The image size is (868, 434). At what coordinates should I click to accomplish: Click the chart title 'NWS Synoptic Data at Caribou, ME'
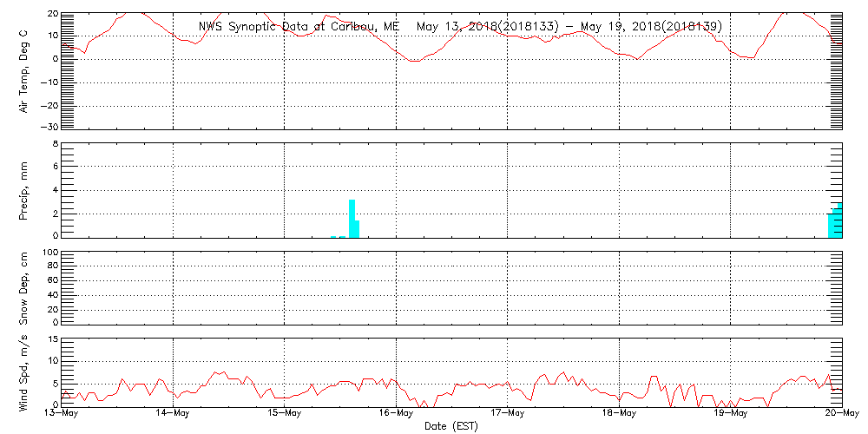(299, 26)
